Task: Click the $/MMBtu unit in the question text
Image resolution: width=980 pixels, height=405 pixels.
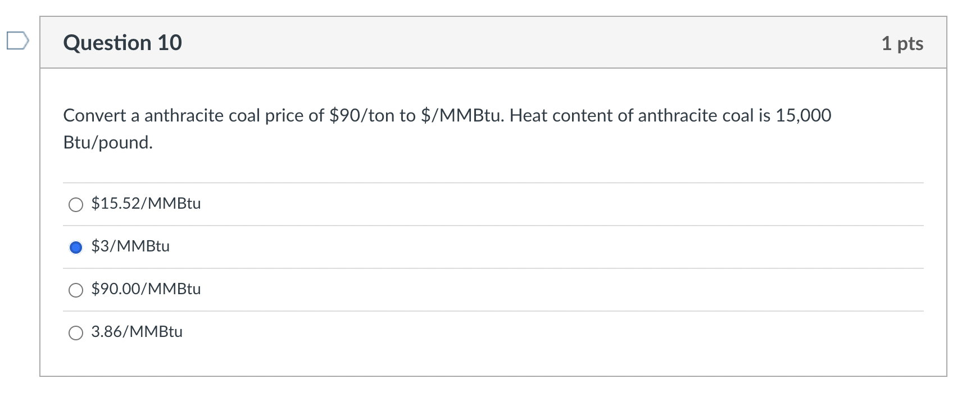Action: (x=462, y=115)
